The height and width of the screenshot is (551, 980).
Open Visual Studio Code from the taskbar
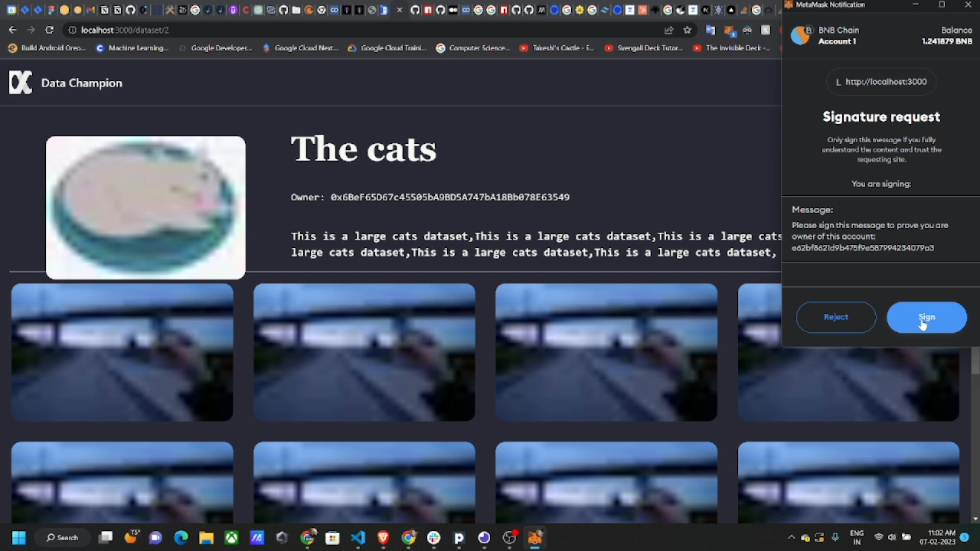[x=358, y=537]
